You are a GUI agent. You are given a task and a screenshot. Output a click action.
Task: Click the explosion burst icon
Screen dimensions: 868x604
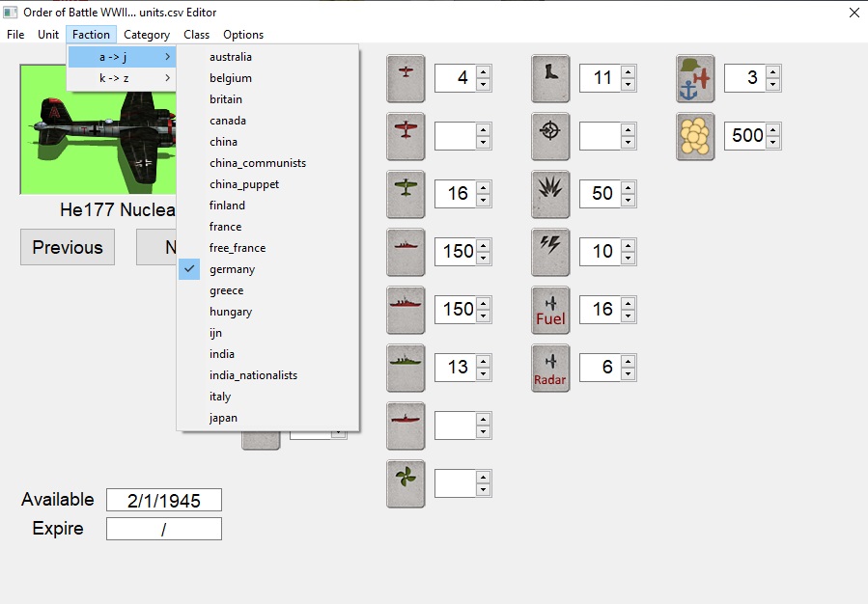(550, 194)
